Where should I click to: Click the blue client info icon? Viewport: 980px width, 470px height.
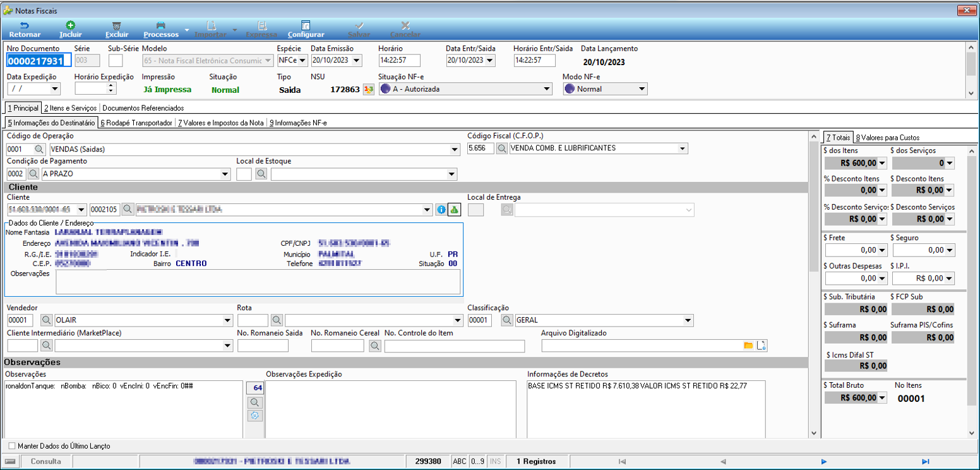click(x=441, y=210)
